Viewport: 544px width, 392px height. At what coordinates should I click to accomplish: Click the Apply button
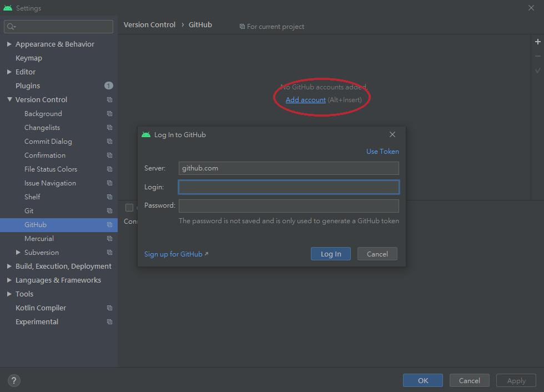(516, 380)
